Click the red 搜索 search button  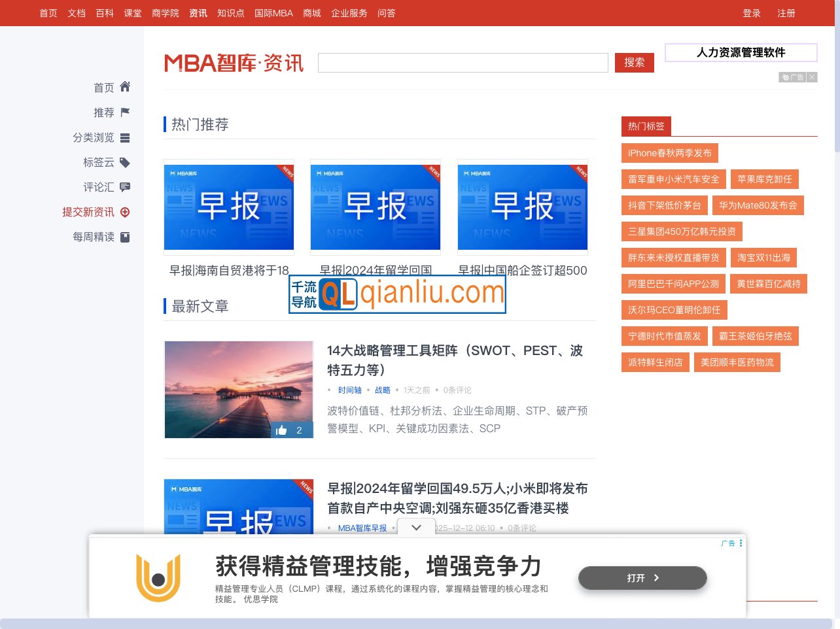pos(634,62)
